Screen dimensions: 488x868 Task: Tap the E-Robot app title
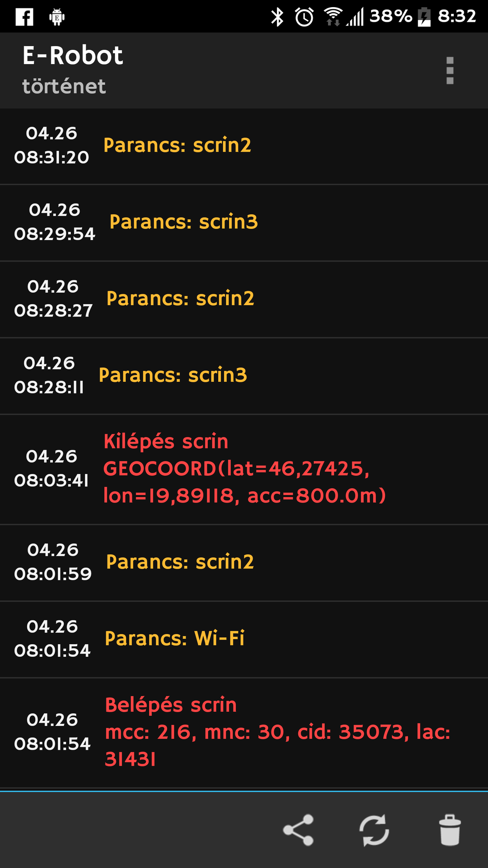click(x=72, y=55)
